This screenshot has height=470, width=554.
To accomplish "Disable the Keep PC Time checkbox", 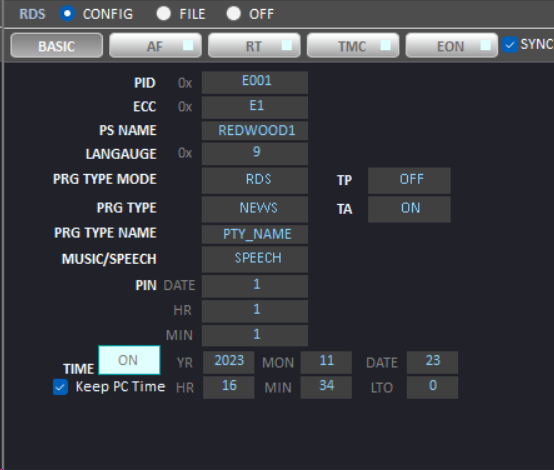I will (60, 387).
